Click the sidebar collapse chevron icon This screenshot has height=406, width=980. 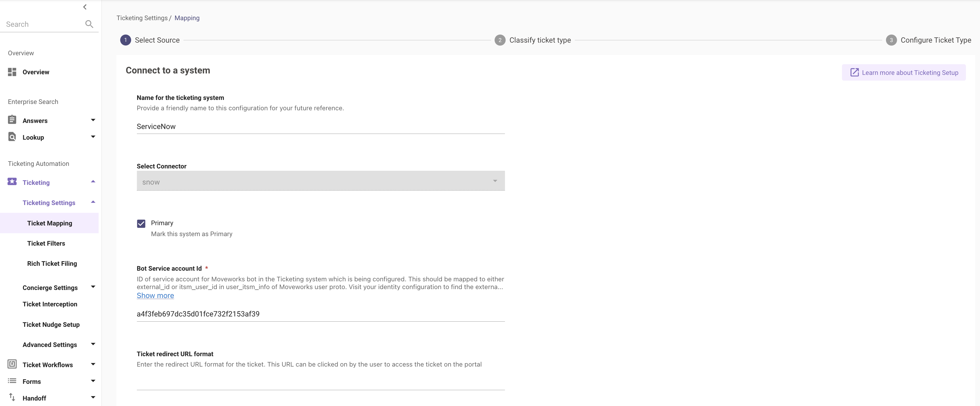85,7
